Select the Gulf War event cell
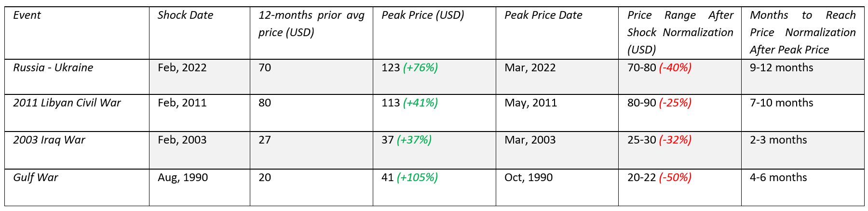The height and width of the screenshot is (211, 868). [35, 178]
